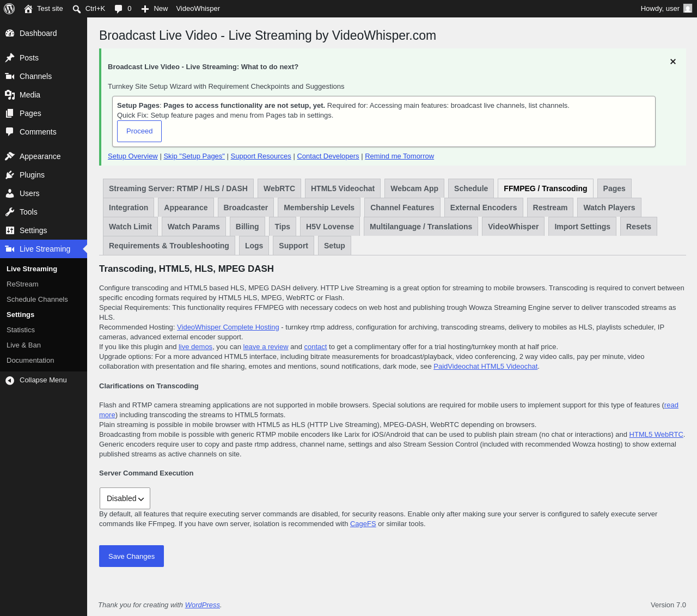This screenshot has height=616, width=697.
Task: Click the Collapse Menu arrow icon
Action: coord(10,380)
